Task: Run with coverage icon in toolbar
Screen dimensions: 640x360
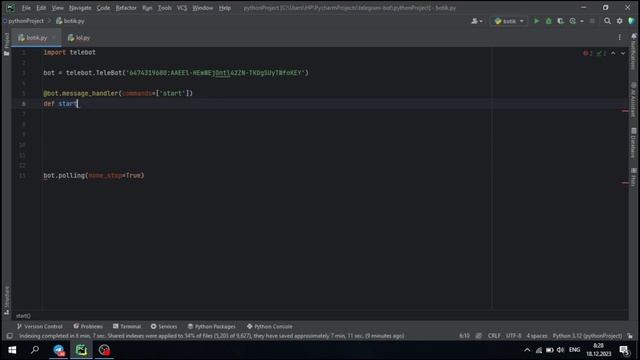Action: (560, 21)
